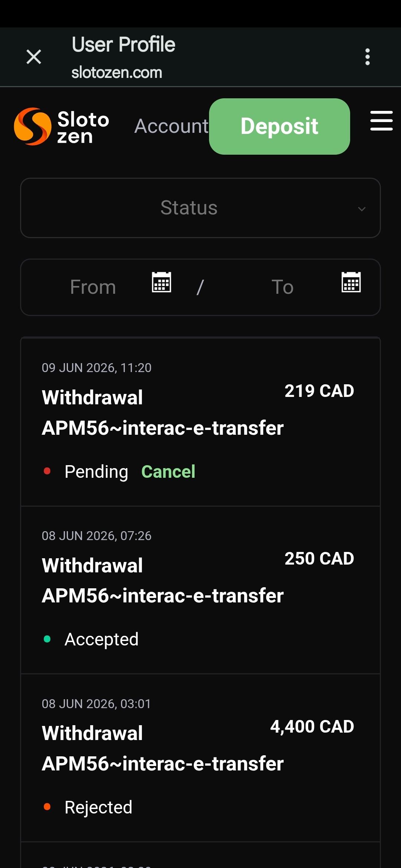This screenshot has width=401, height=868.
Task: Select the Account menu item
Action: tap(172, 126)
